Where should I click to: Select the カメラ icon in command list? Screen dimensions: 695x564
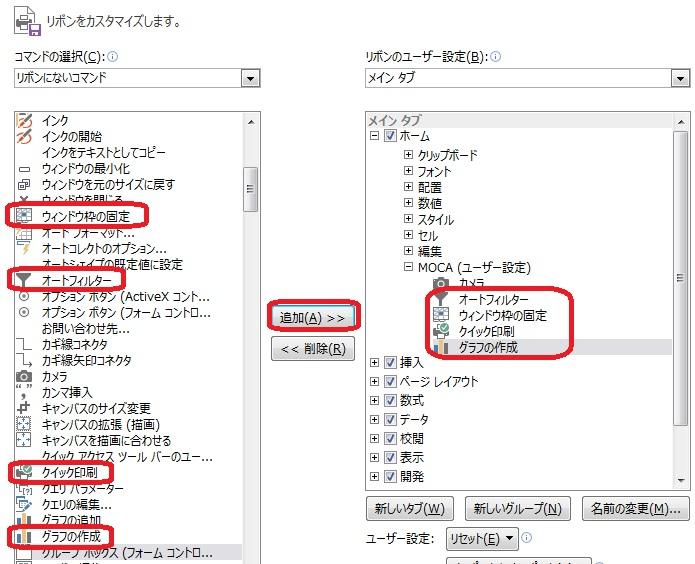pyautogui.click(x=24, y=376)
